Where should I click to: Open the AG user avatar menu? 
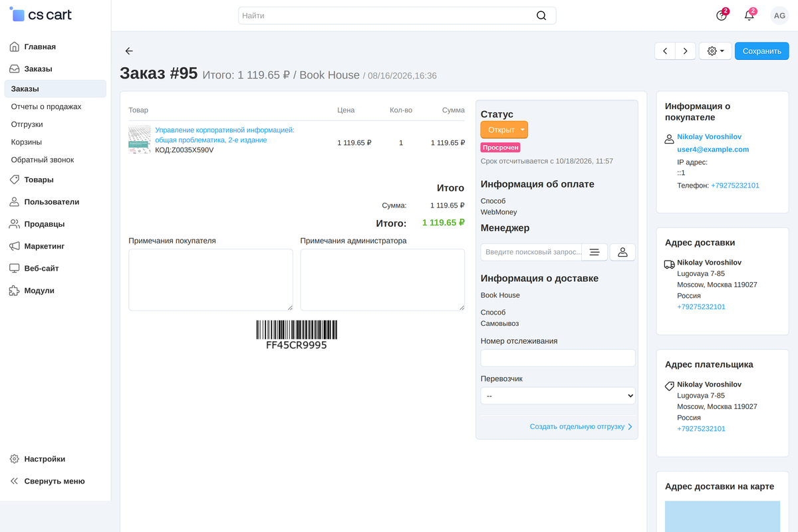point(779,15)
